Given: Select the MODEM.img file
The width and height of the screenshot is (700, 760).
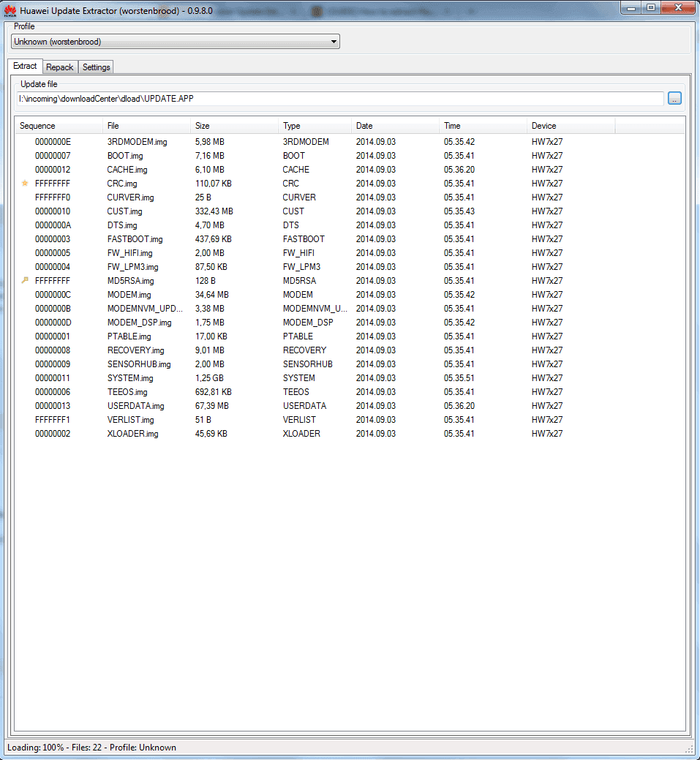Looking at the screenshot, I should 129,295.
